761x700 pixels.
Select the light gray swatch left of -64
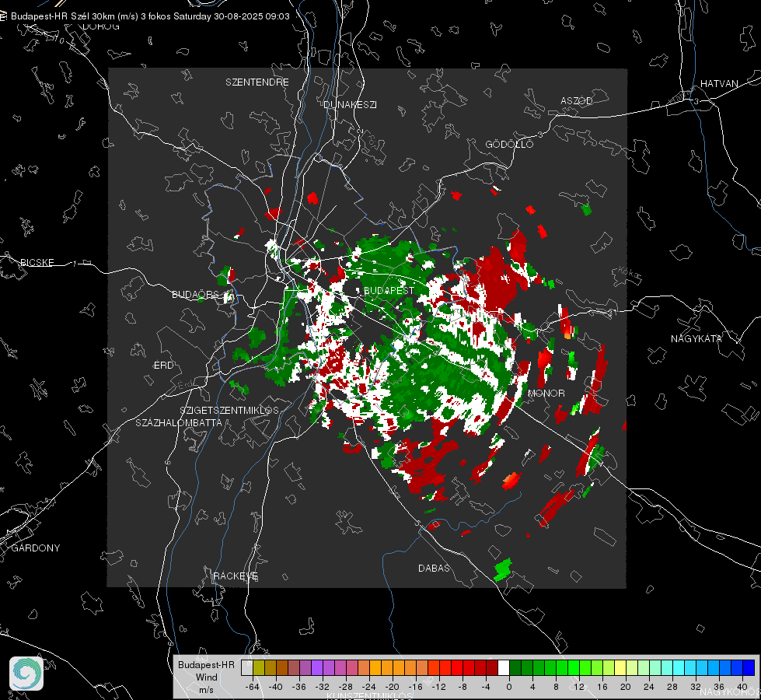(x=247, y=668)
